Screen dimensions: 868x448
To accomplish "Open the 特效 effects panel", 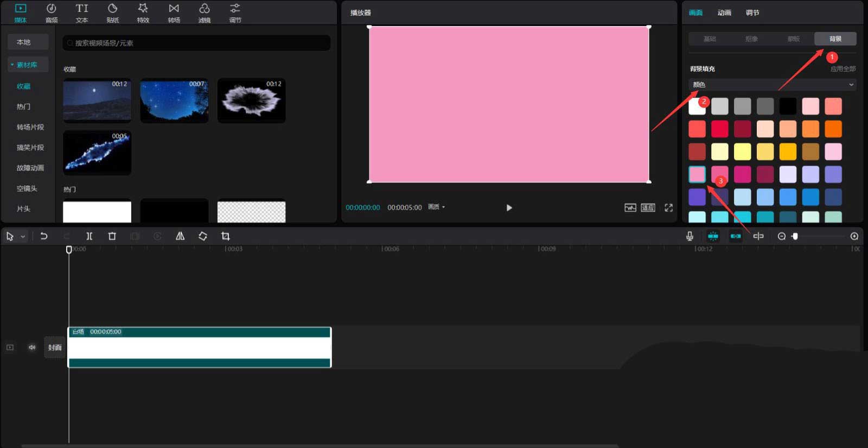I will pyautogui.click(x=143, y=13).
